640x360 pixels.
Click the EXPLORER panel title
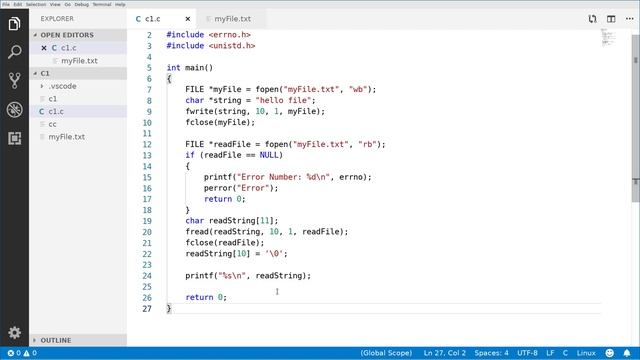pyautogui.click(x=57, y=19)
